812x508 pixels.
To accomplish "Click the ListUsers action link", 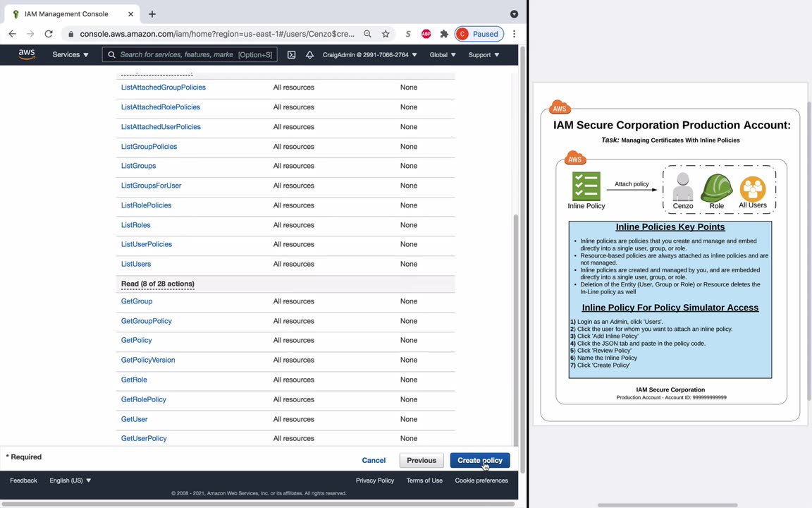I will pos(135,264).
